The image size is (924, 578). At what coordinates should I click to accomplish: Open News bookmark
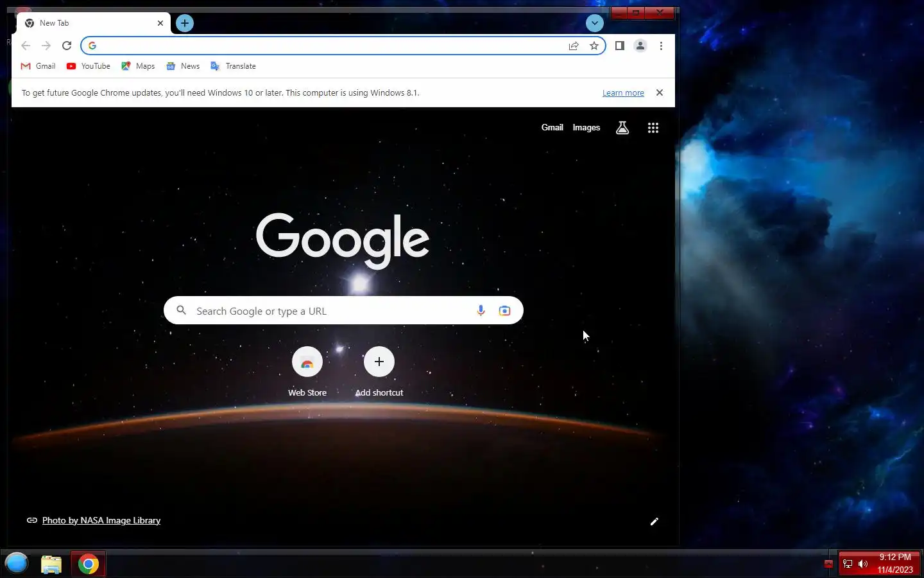(183, 66)
